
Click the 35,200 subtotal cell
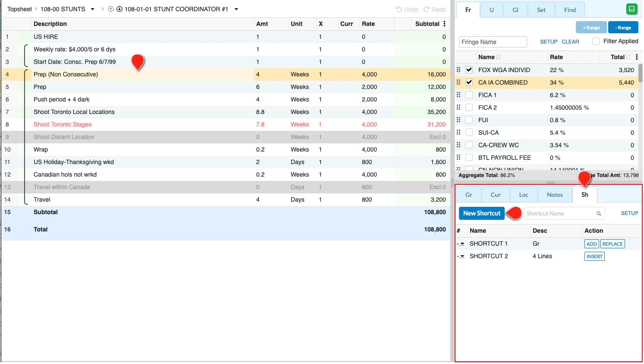(421, 112)
